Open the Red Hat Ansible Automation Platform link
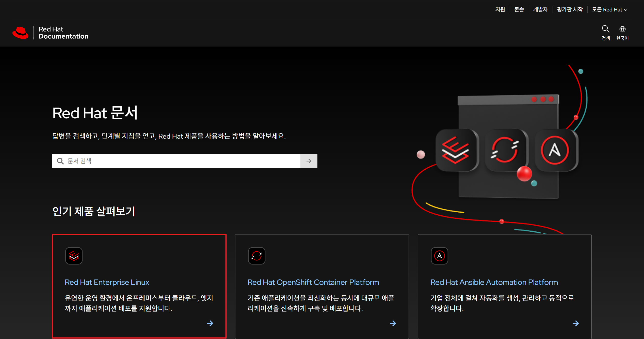The width and height of the screenshot is (644, 339). coord(494,282)
